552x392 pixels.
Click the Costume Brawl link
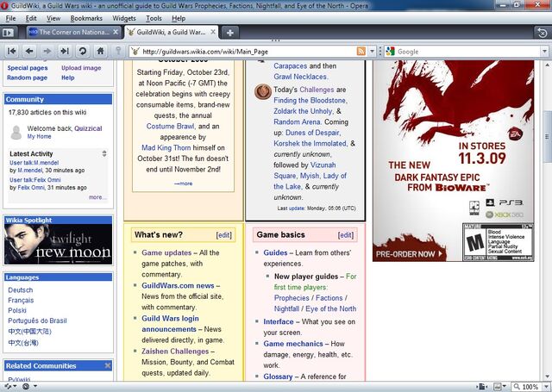170,126
